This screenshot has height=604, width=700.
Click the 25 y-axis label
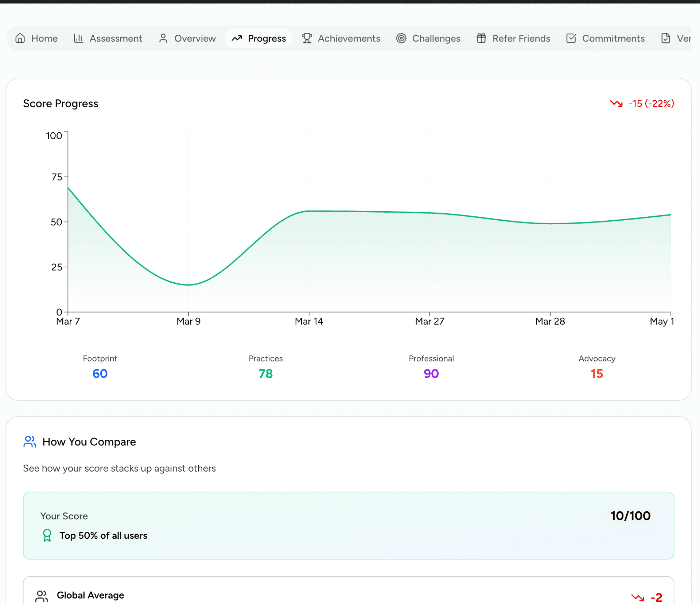point(57,267)
